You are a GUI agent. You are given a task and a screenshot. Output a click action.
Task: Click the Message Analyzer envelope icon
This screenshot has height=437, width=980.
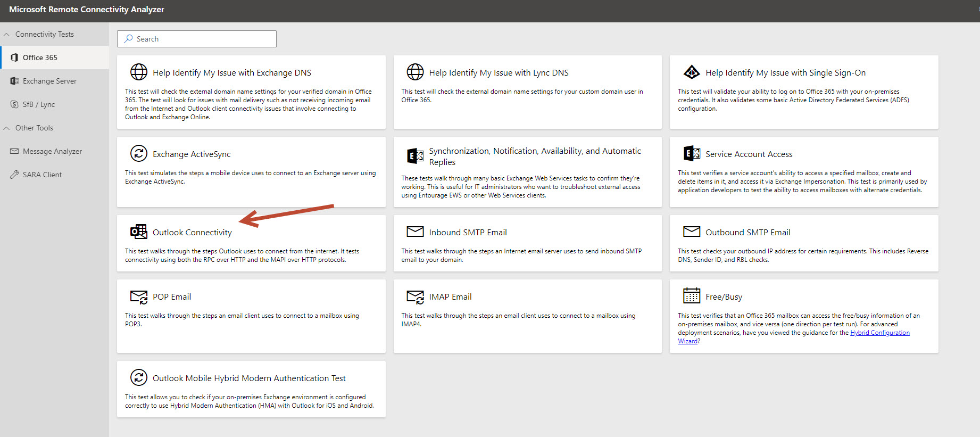14,151
